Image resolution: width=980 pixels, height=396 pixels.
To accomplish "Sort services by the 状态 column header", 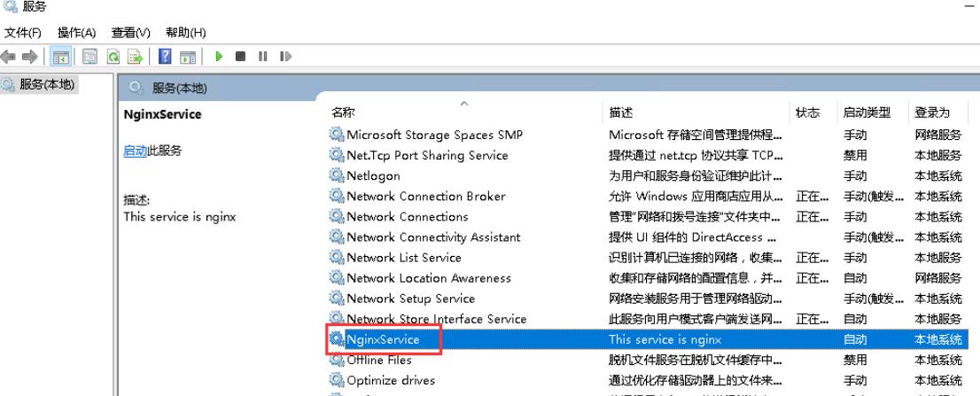I will point(807,113).
